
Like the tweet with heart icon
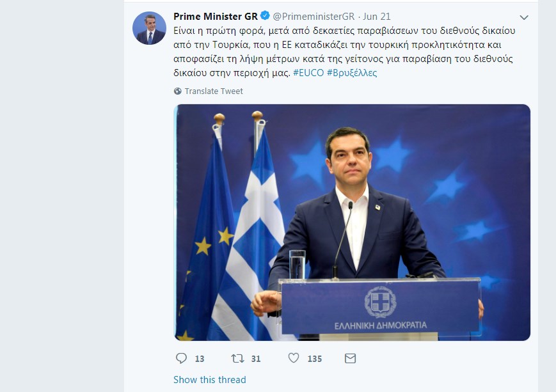coord(294,358)
